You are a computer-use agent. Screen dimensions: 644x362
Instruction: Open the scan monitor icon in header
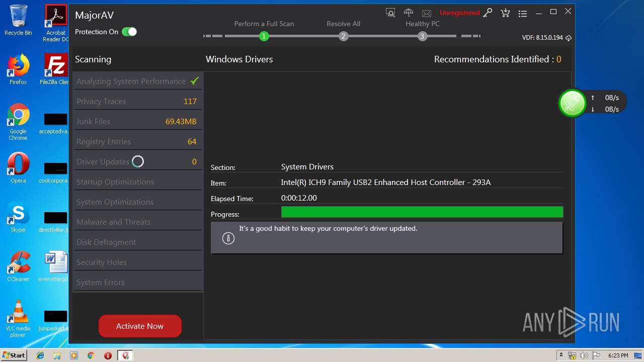pos(390,13)
